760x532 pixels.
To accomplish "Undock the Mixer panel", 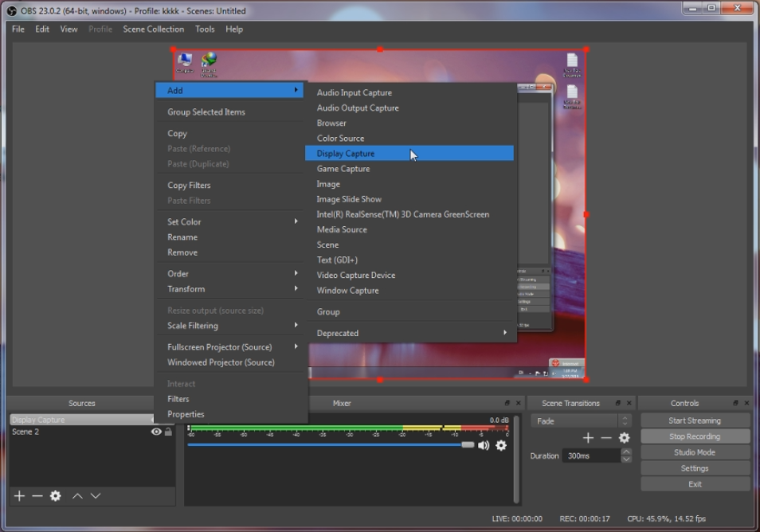I will pyautogui.click(x=507, y=403).
